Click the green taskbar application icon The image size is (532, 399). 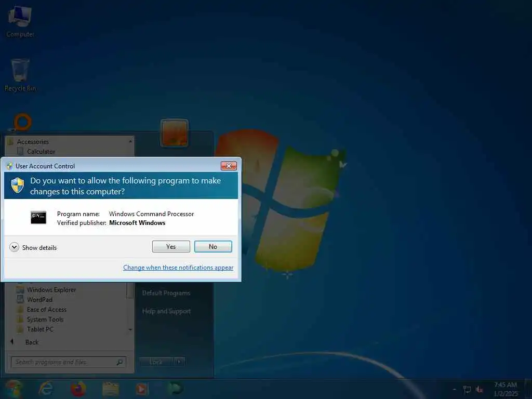[x=175, y=388]
